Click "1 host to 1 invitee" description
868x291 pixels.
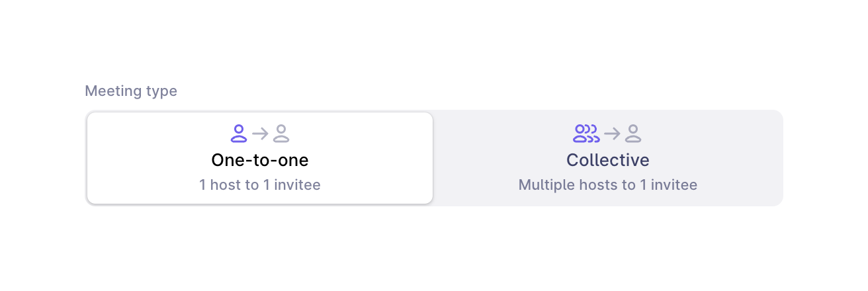click(x=260, y=185)
